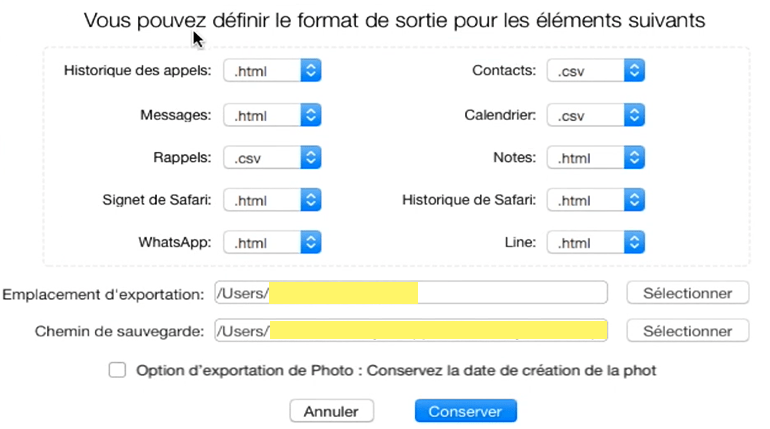The image size is (770, 429).
Task: Click the "Emplacement d'exportation:" label
Action: tap(103, 295)
